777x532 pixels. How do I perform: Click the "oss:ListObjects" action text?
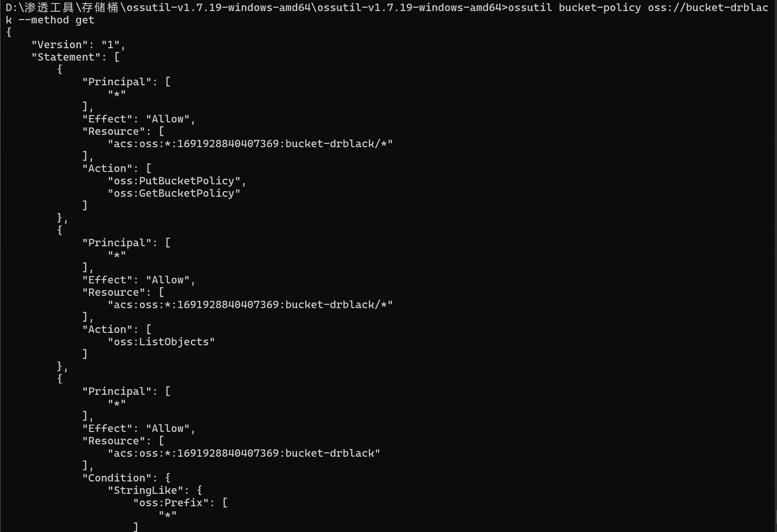click(x=161, y=342)
